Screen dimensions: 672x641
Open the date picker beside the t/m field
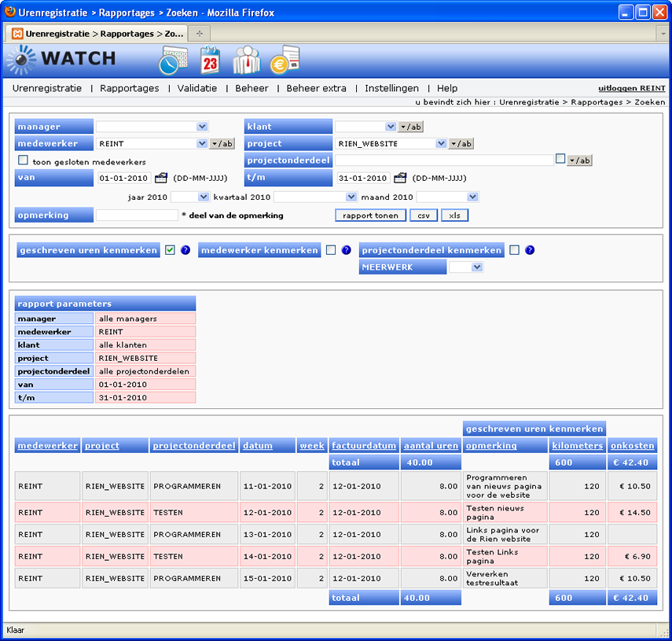(400, 178)
